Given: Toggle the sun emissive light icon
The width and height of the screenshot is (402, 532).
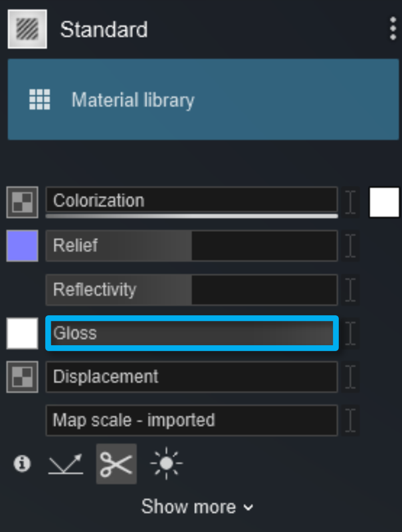Looking at the screenshot, I should 166,463.
